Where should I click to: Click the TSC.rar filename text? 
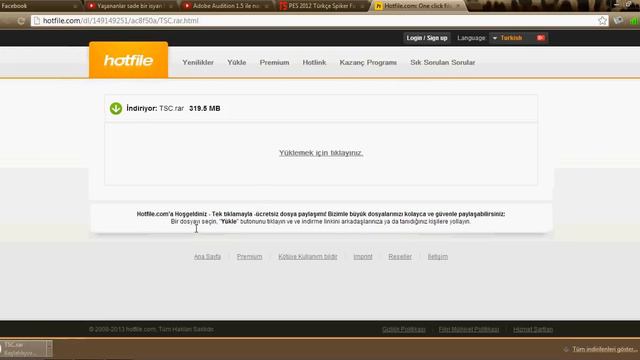(171, 109)
